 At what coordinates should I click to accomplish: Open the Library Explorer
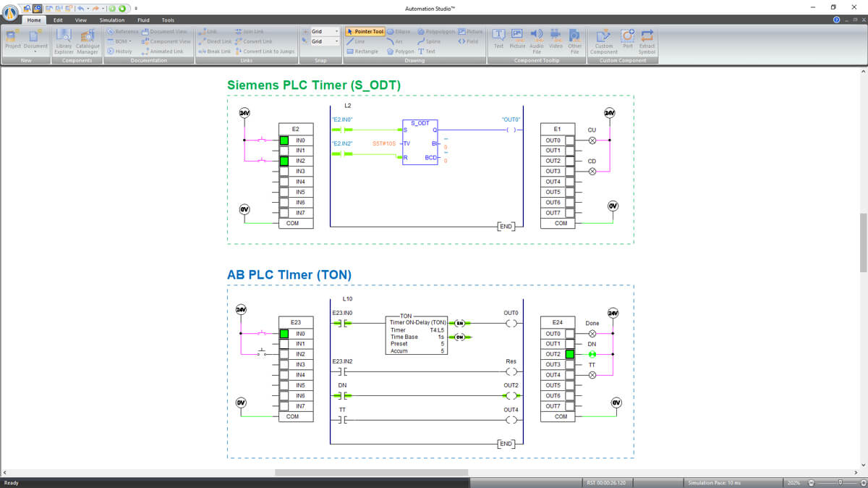coord(64,41)
